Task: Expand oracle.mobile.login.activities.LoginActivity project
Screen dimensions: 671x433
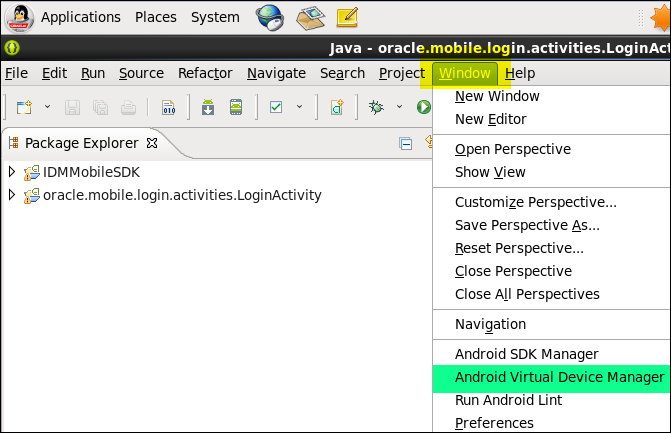Action: point(12,195)
